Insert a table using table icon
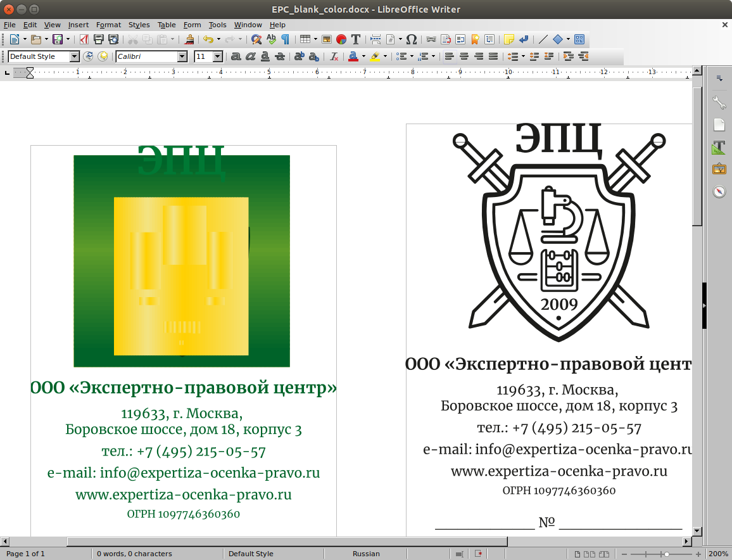This screenshot has width=732, height=560. click(305, 39)
